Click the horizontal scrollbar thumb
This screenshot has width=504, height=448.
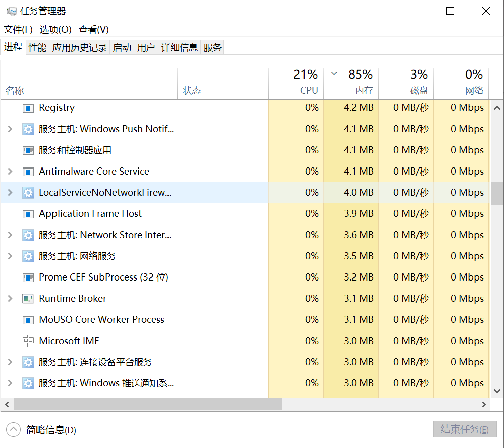148,404
